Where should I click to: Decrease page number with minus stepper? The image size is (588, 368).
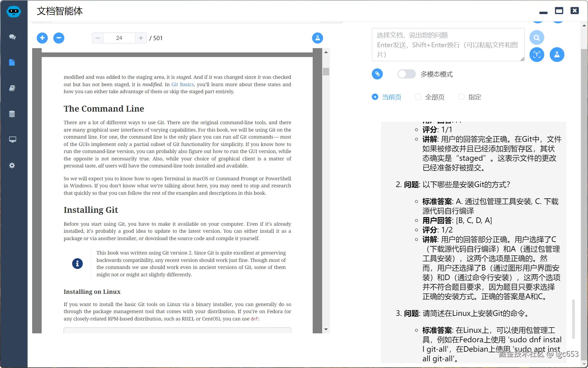point(98,38)
